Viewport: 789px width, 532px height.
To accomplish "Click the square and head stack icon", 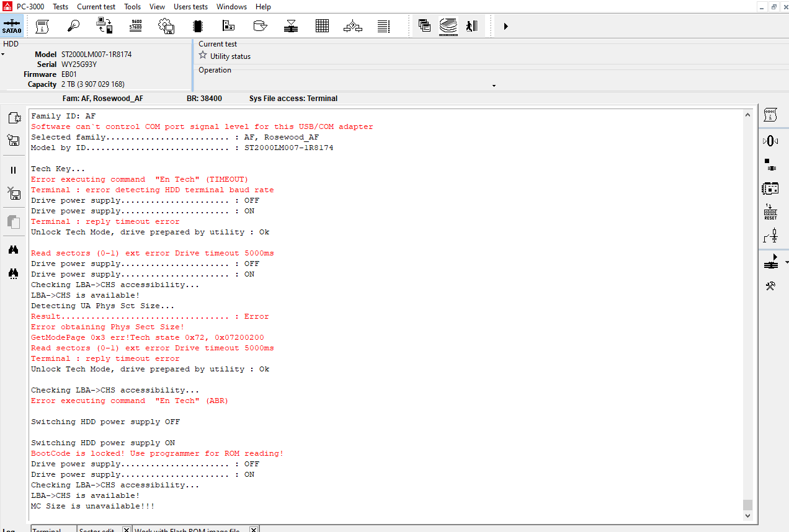I will pyautogui.click(x=770, y=164).
